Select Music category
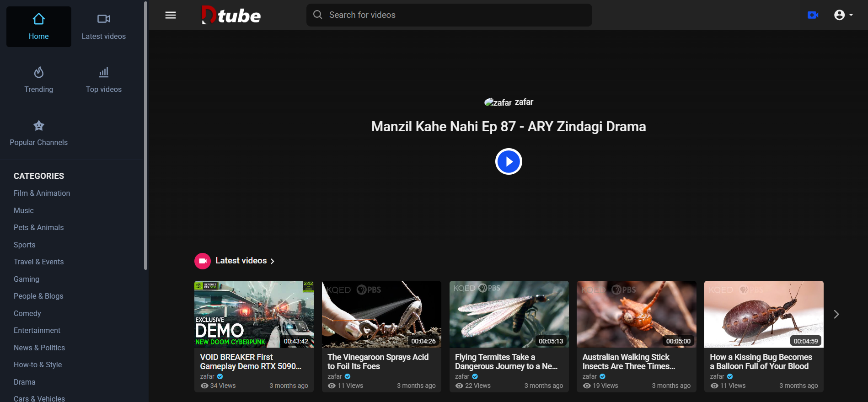Viewport: 868px width, 402px height. (x=24, y=210)
